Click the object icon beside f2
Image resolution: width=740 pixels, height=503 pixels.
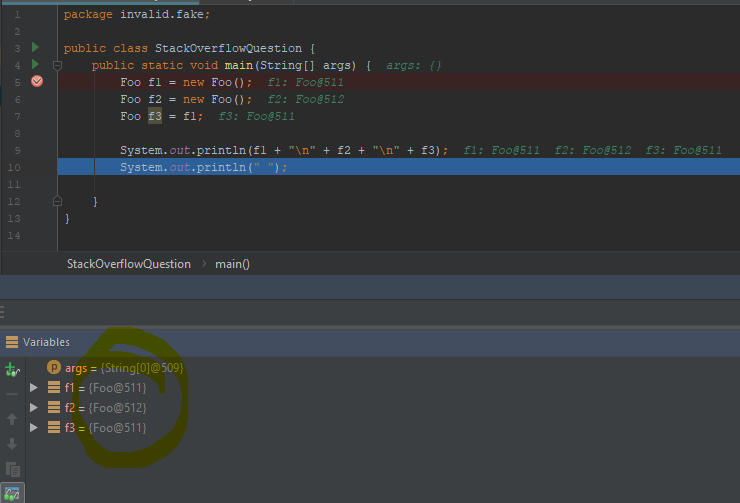(54, 407)
